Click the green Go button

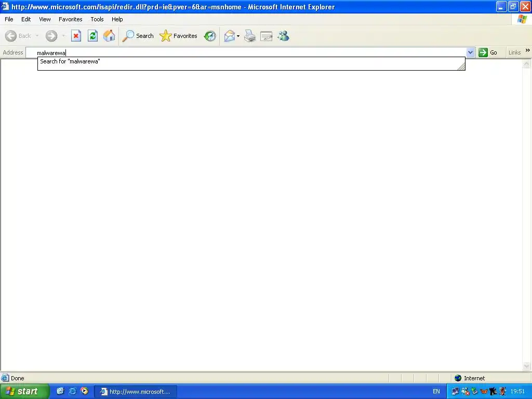point(488,52)
